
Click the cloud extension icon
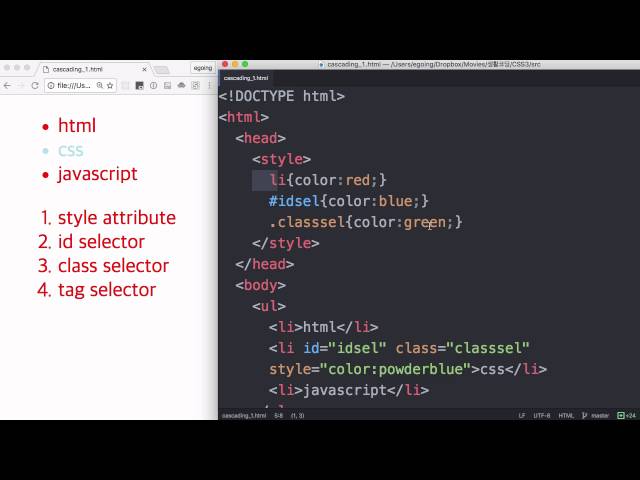tap(181, 85)
